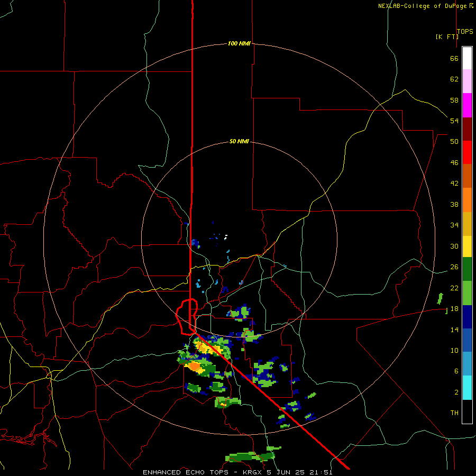Click the medium blue 14 kft swatch
The height and width of the screenshot is (476, 476).
coord(467,340)
